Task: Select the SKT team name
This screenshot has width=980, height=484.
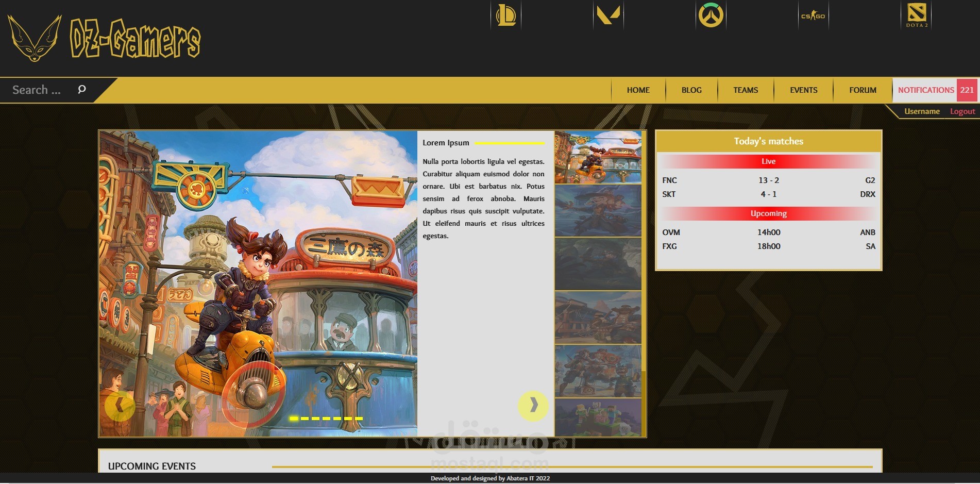Action: pyautogui.click(x=669, y=194)
